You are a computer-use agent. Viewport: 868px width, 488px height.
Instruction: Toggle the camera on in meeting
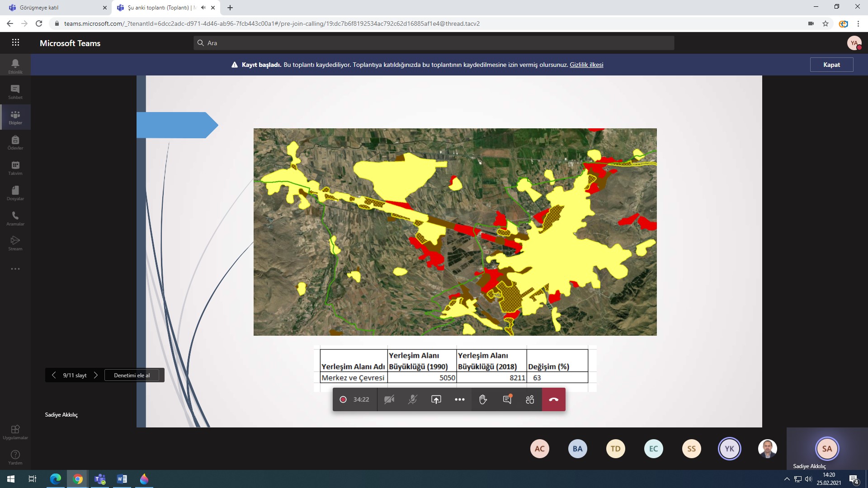[x=389, y=399]
